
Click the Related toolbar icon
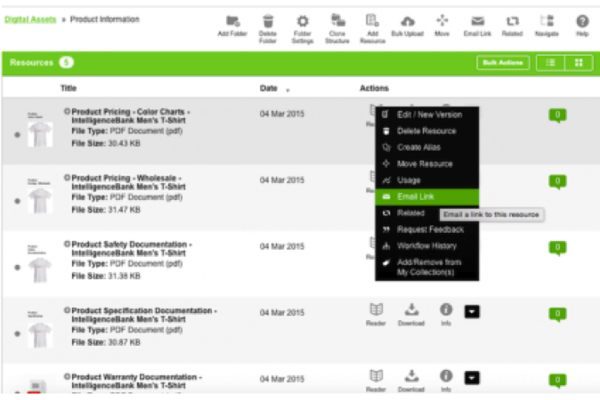coord(512,21)
